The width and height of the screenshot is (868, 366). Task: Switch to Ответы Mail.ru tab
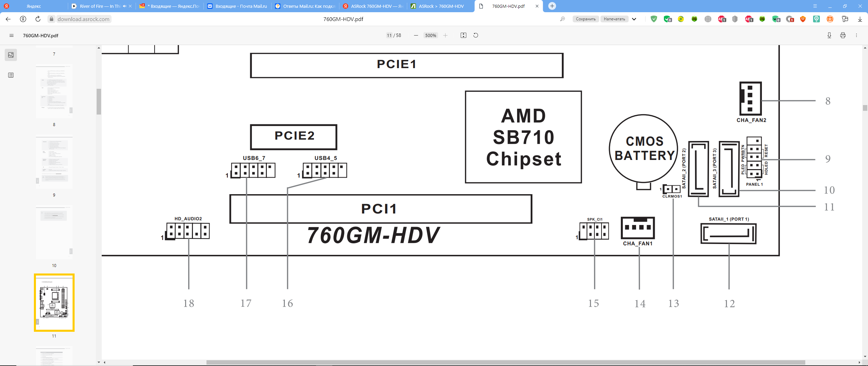tap(305, 6)
